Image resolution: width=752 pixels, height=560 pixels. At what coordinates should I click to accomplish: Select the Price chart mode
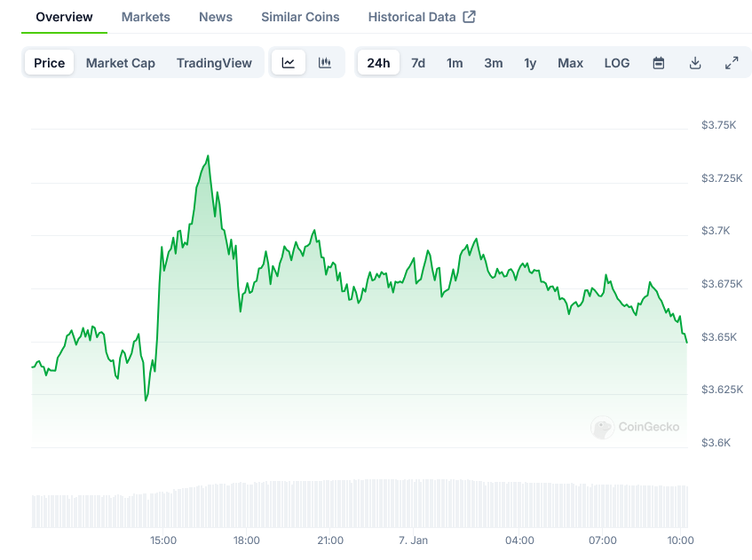pos(50,63)
